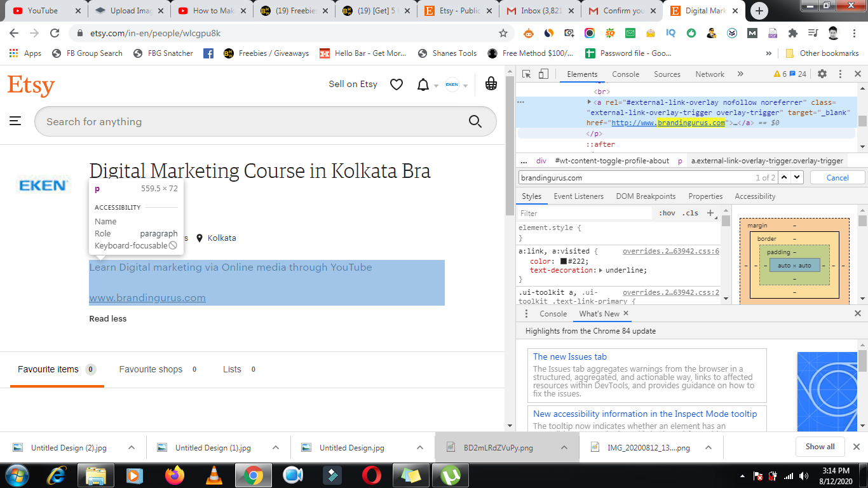This screenshot has width=868, height=488.
Task: Close the DevTools panel
Action: coord(858,74)
